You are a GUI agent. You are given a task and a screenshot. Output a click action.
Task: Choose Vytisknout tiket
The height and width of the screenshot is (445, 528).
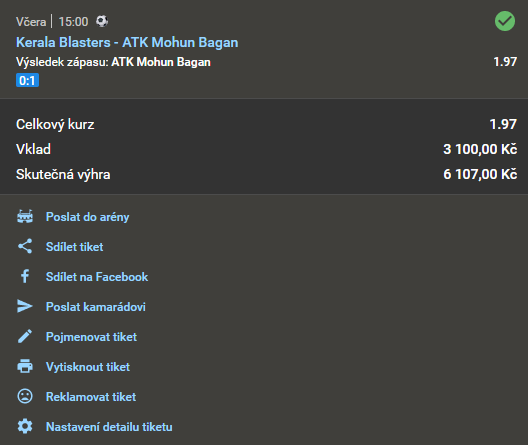(88, 367)
